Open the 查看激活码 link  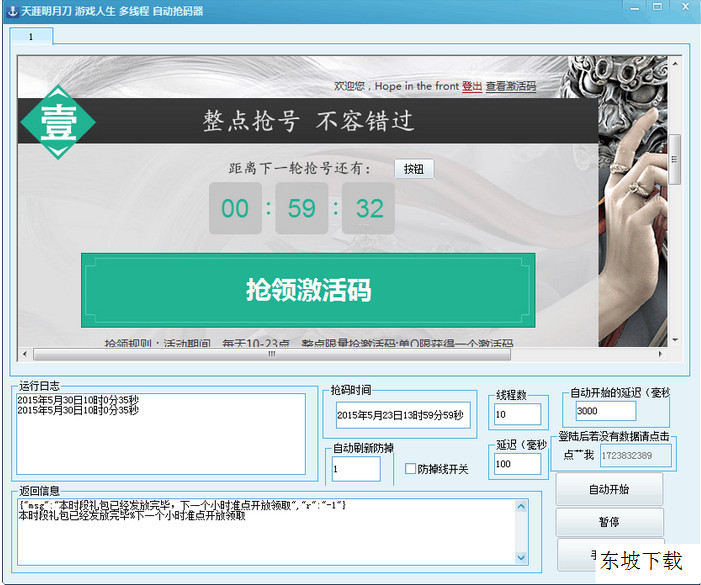click(x=511, y=87)
